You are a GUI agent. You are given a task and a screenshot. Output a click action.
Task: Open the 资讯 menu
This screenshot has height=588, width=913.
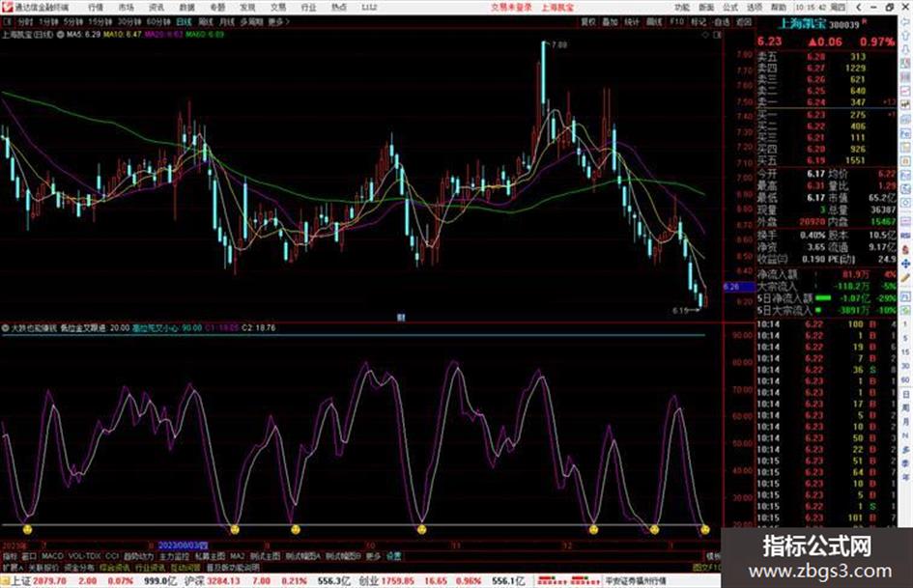(x=157, y=7)
